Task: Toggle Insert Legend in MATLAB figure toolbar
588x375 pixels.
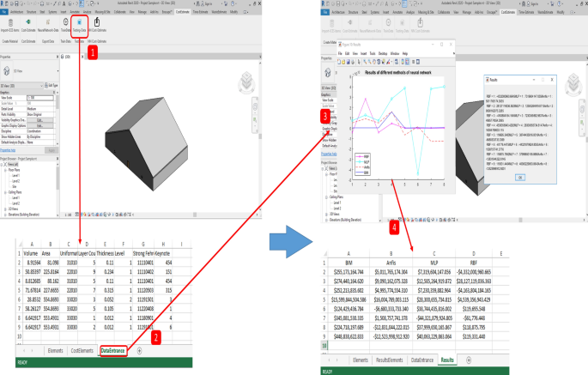Action: click(x=407, y=62)
